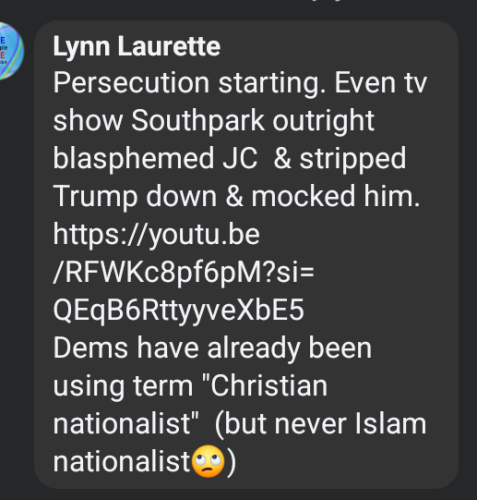477x500 pixels.
Task: Click the words 'Even tv' in the first line
Action: tap(381, 83)
